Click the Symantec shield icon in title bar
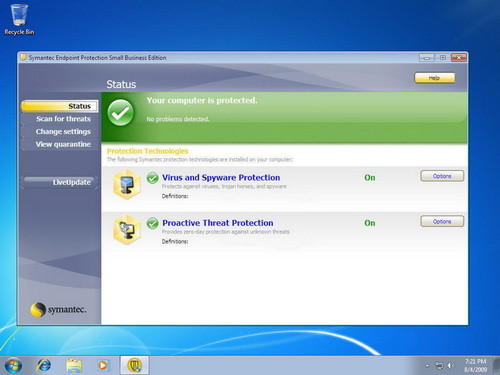Screen dimensions: 500x375 23,57
